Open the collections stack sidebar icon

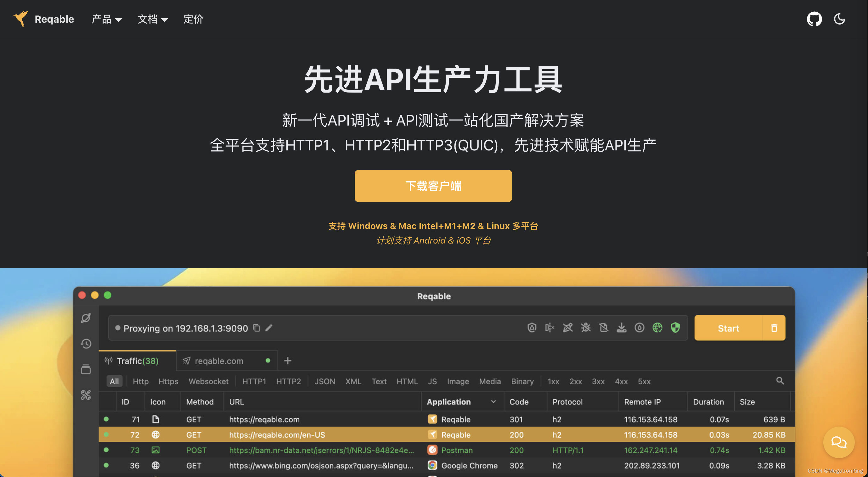(86, 369)
